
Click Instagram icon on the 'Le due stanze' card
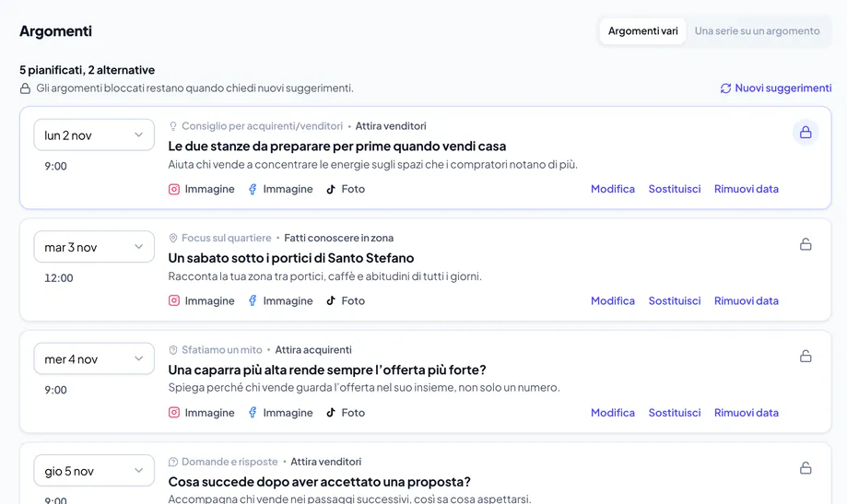point(174,189)
